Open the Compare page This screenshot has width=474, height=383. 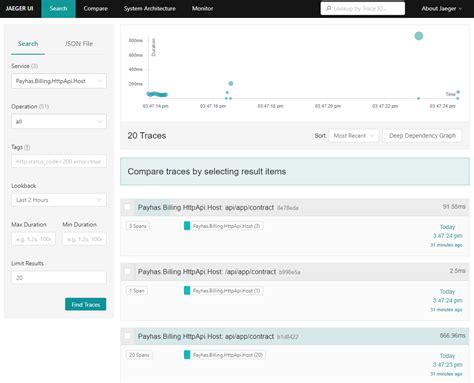tap(95, 8)
